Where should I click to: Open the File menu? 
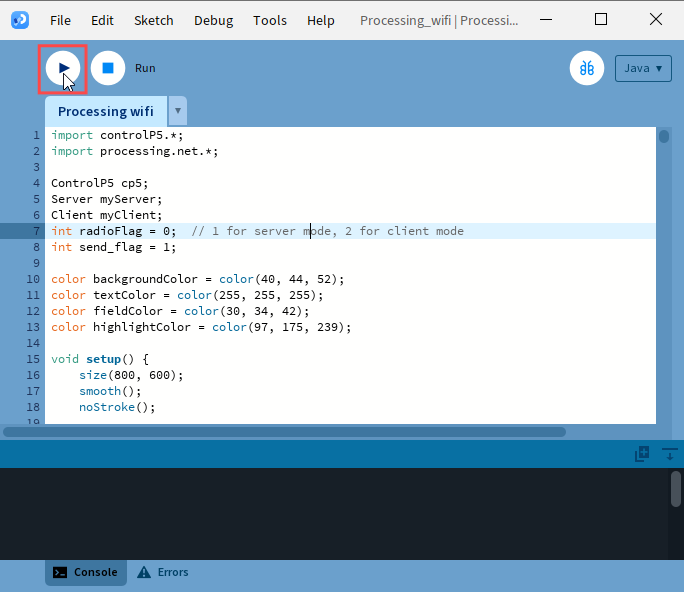[60, 21]
